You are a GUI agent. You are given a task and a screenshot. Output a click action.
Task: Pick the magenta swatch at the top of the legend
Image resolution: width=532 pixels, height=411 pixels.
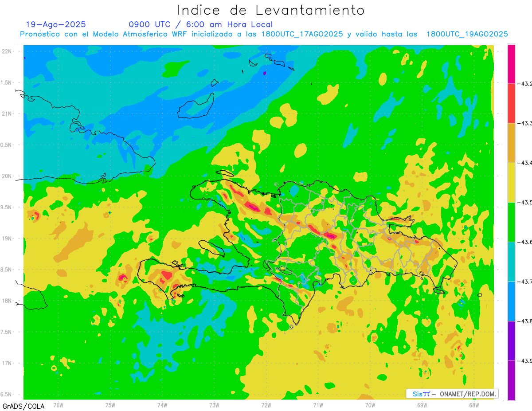pos(511,64)
